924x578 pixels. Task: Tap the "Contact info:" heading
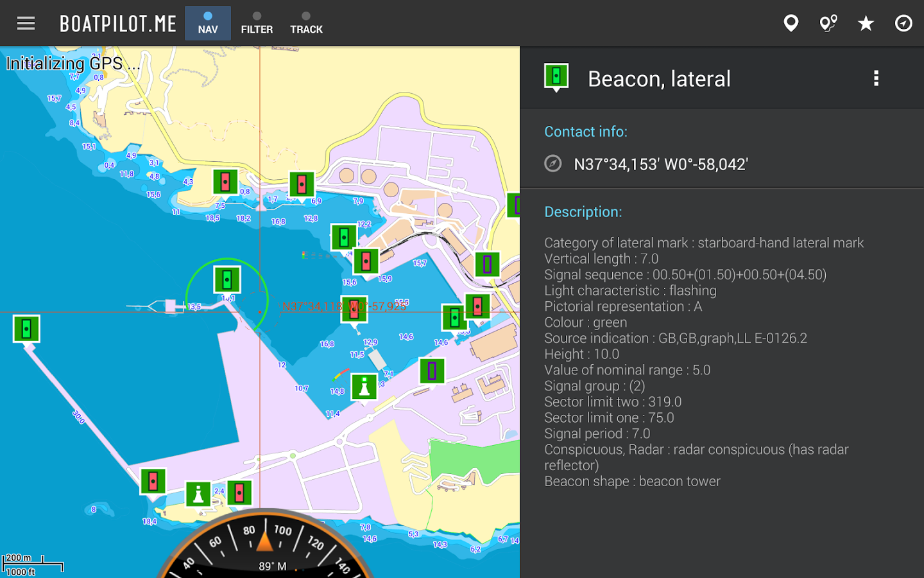[586, 132]
